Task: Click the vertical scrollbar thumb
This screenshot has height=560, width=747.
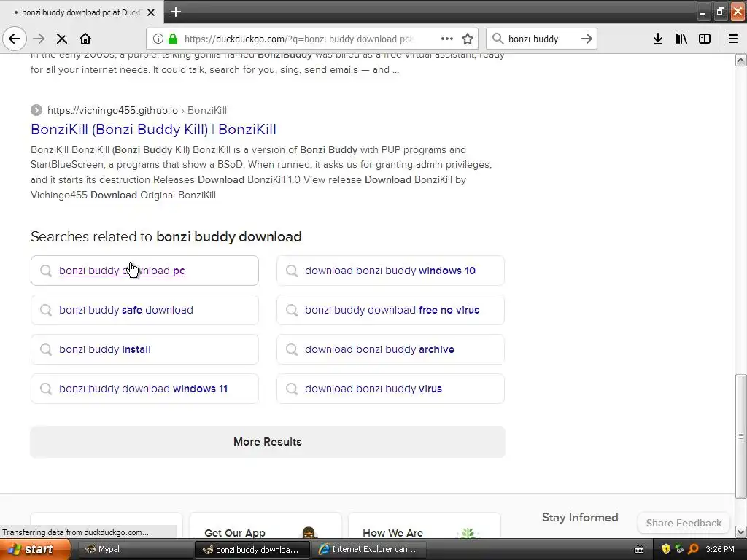Action: (x=741, y=436)
